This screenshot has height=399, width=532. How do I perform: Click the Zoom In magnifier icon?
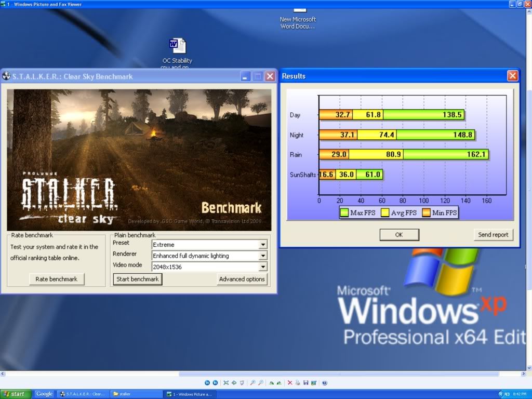click(253, 383)
